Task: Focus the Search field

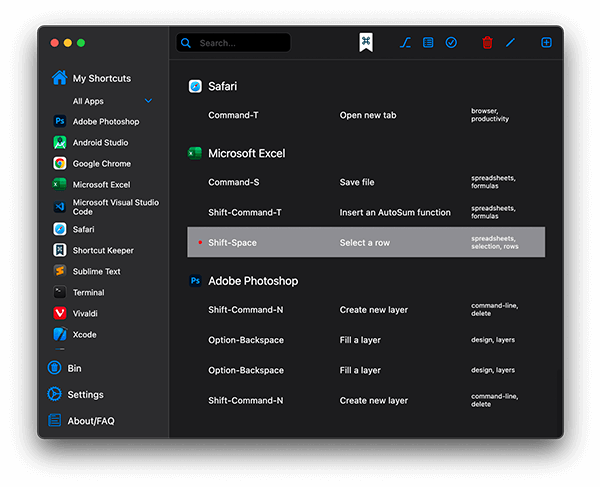Action: tap(233, 42)
